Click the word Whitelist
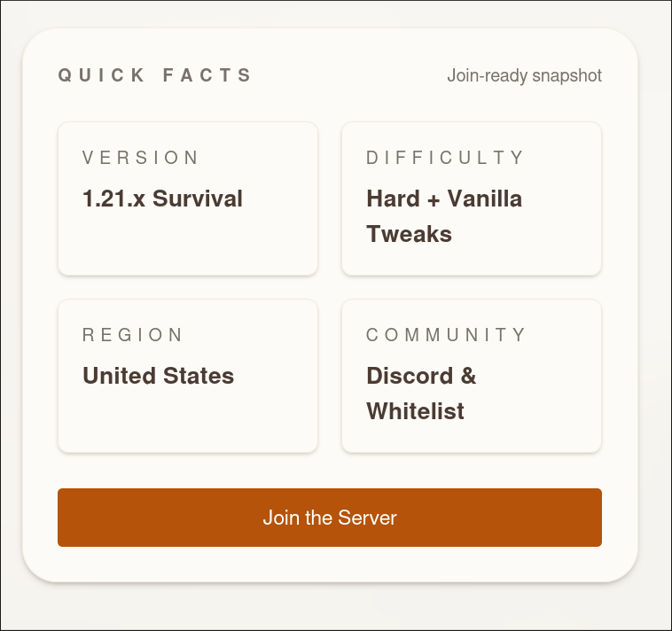Image resolution: width=672 pixels, height=631 pixels. (x=415, y=411)
